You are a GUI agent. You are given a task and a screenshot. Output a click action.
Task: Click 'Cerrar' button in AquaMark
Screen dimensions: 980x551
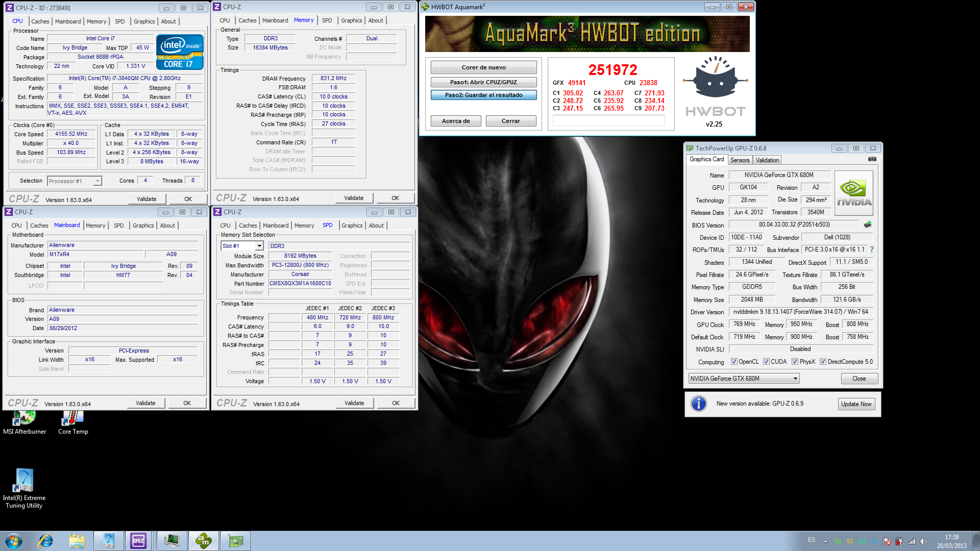pos(511,121)
